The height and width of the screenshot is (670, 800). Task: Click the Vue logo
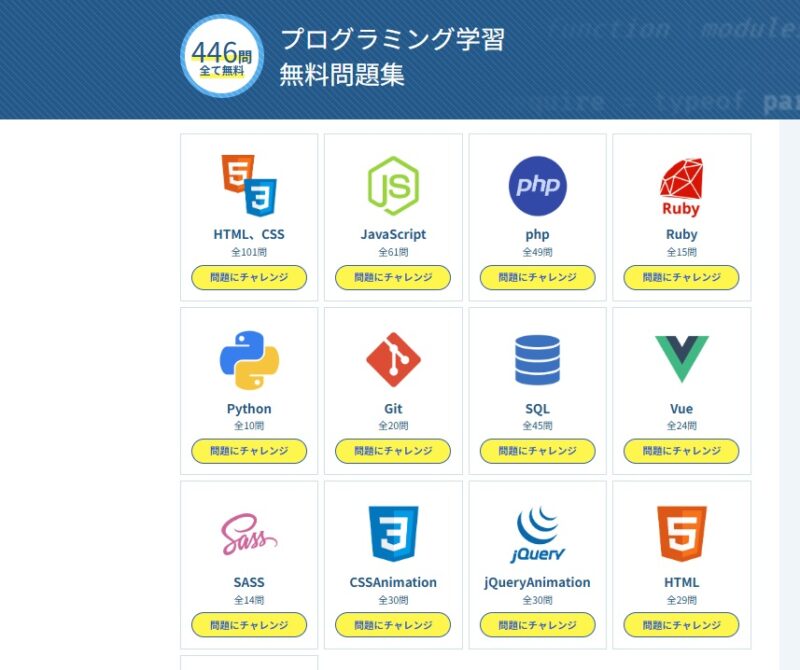[x=681, y=359]
